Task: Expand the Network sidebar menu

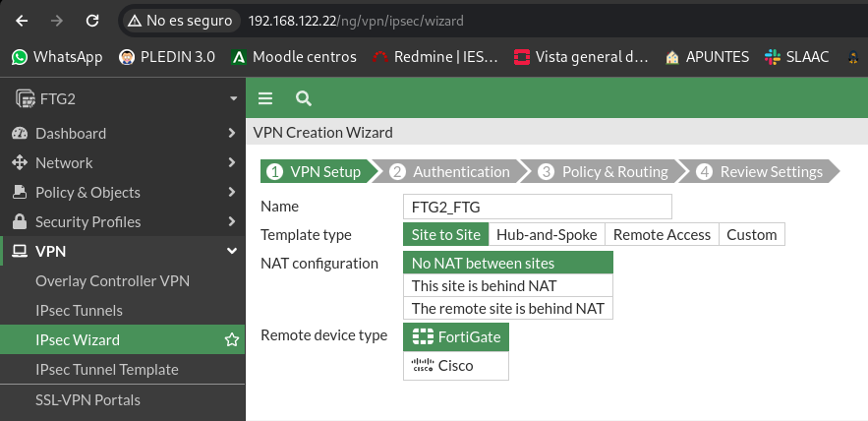Action: point(122,163)
